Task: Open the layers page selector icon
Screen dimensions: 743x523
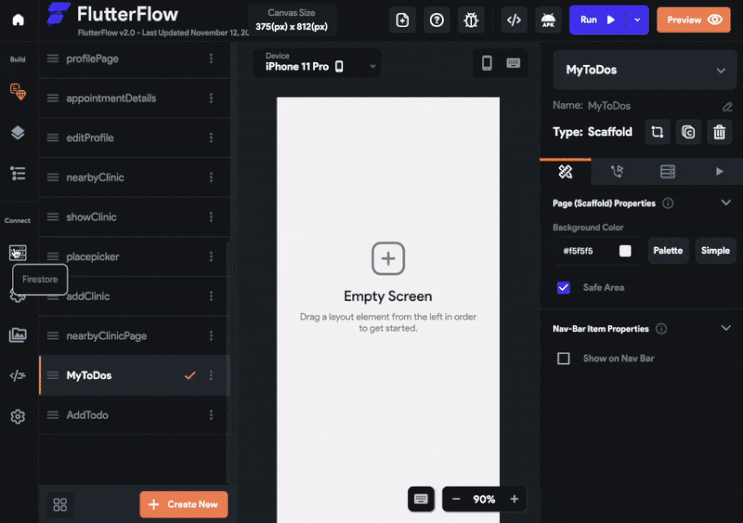Action: pyautogui.click(x=18, y=133)
